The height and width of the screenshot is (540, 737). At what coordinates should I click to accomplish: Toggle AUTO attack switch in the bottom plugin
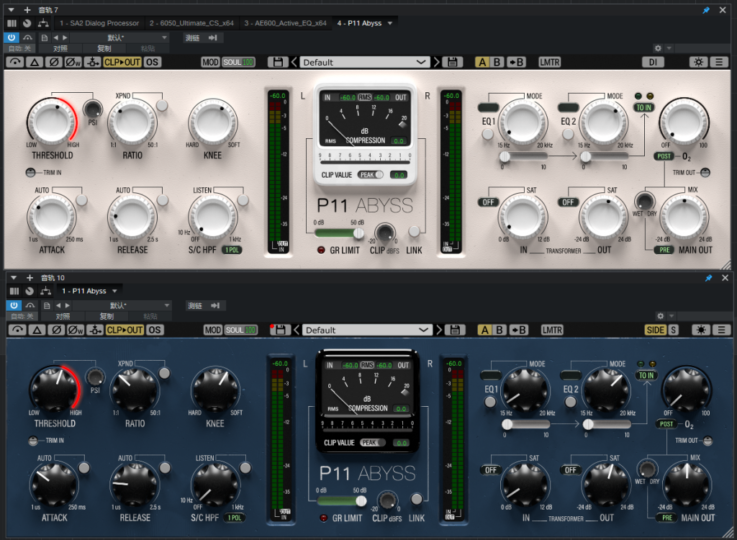83,468
